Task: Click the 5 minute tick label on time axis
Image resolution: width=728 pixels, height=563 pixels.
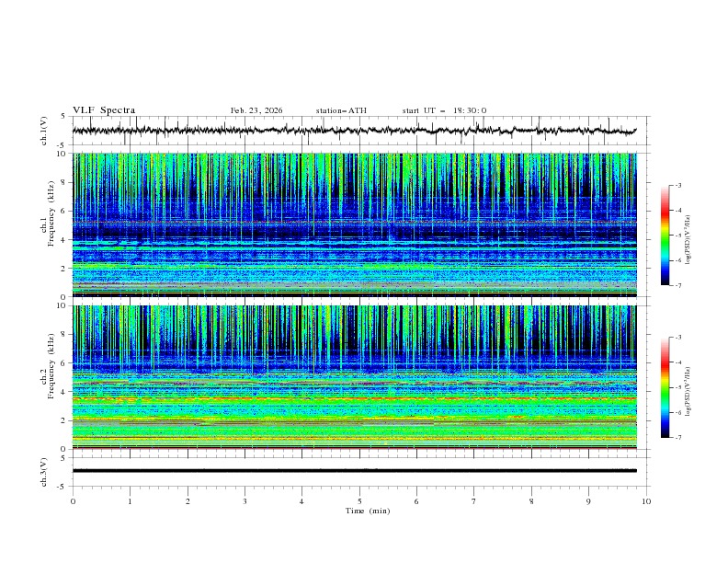Action: [x=359, y=501]
